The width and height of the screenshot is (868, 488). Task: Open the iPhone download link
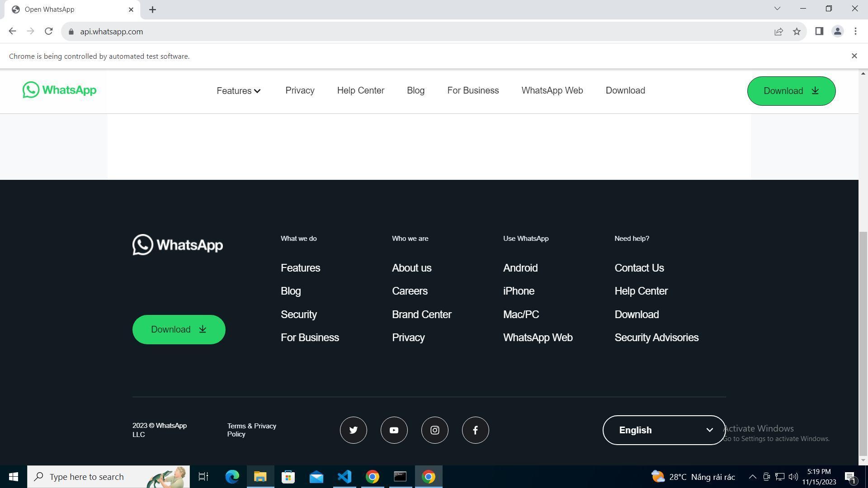click(x=519, y=291)
